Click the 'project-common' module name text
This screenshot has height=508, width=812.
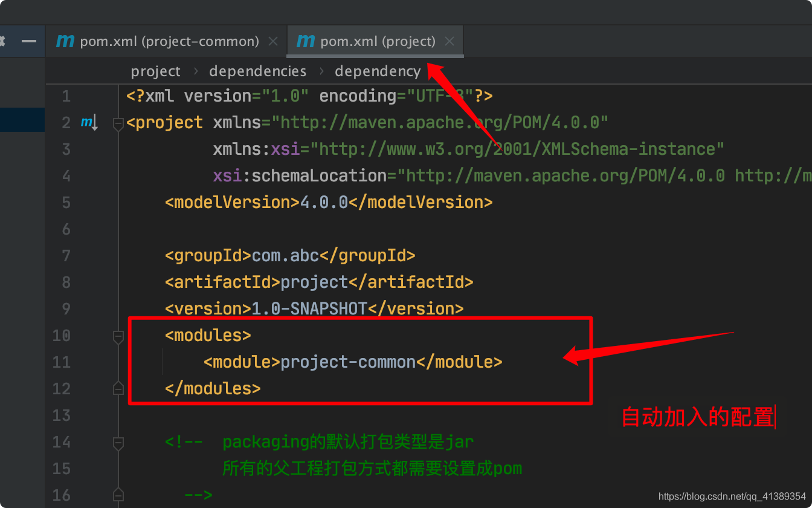[x=348, y=362]
